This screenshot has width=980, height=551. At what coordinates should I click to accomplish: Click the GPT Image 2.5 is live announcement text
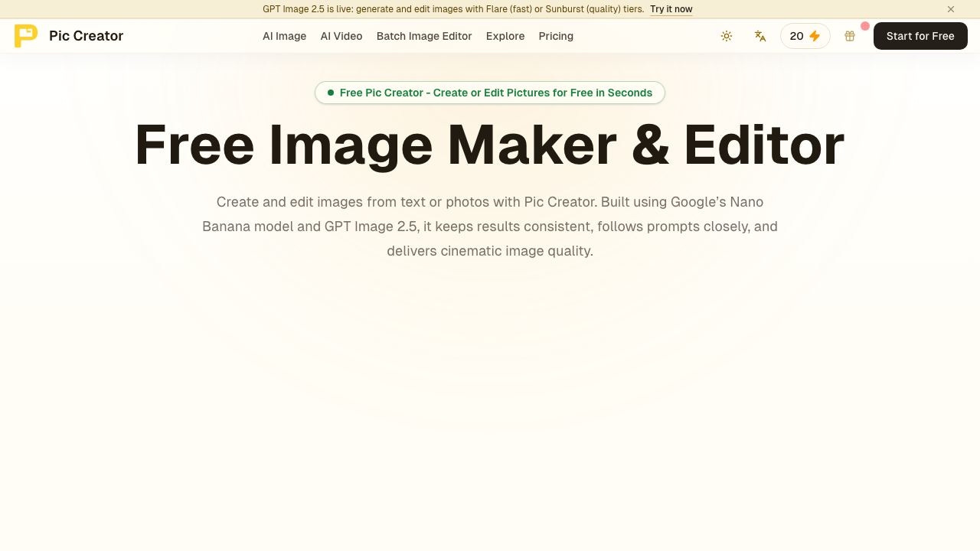[453, 9]
